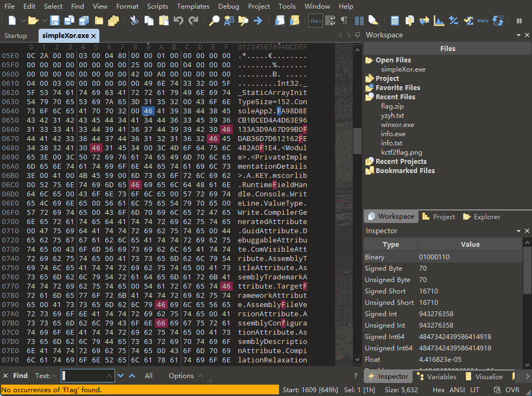The width and height of the screenshot is (532, 396).
Task: Open the dropdown arrow beside New file
Action: click(23, 21)
